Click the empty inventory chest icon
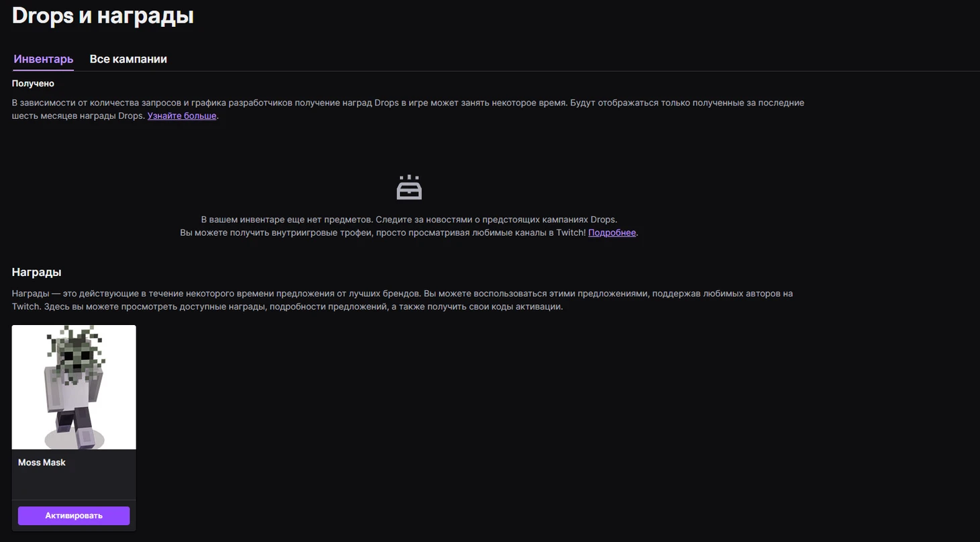 (x=409, y=187)
